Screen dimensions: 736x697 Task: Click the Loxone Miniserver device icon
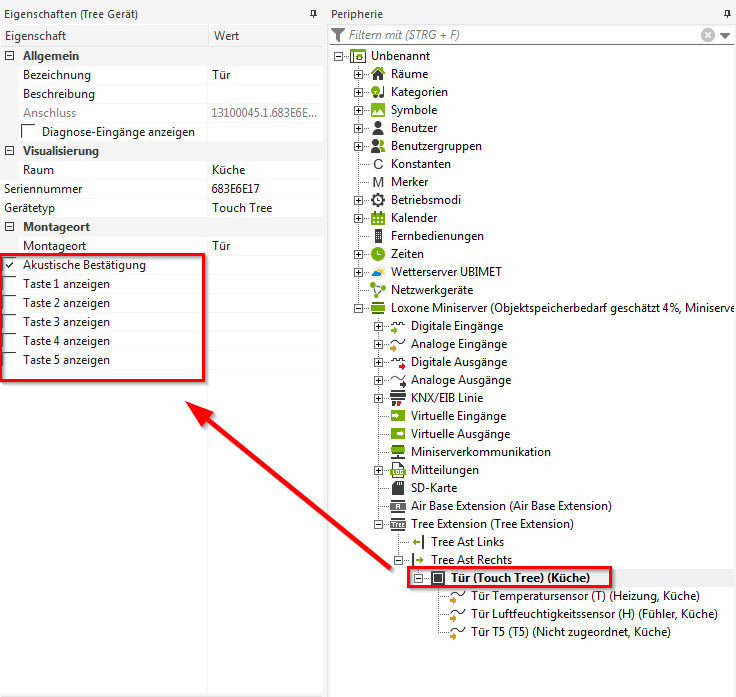point(378,308)
